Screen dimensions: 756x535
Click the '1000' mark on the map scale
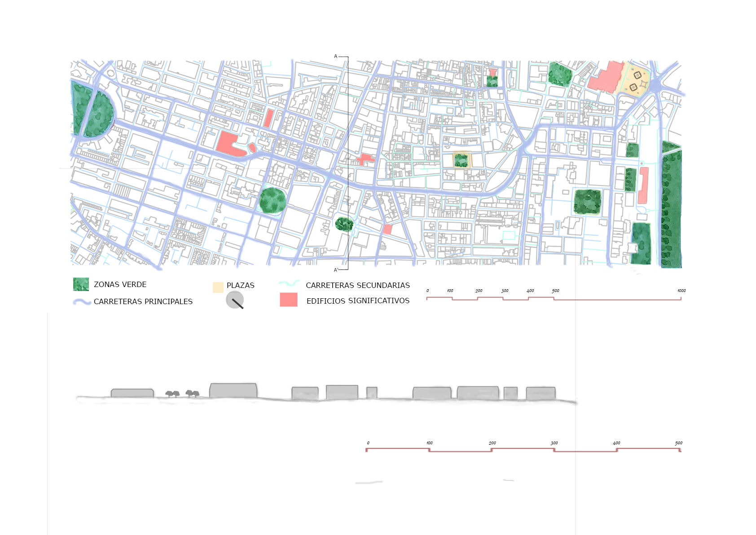[681, 291]
